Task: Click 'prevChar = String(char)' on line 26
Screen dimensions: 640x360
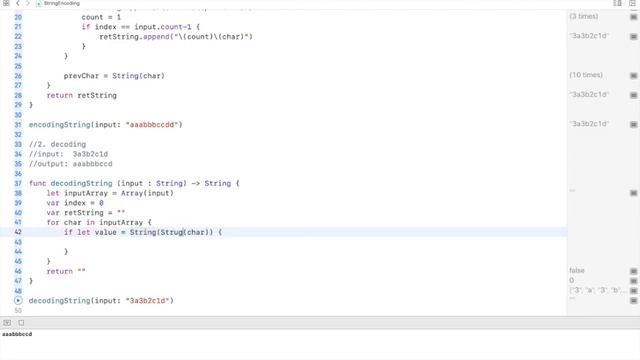Action: pyautogui.click(x=114, y=76)
